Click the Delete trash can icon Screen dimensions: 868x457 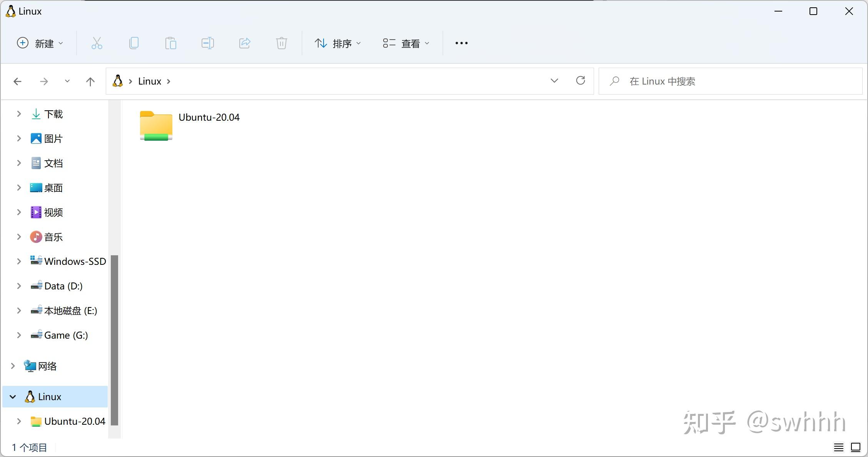[282, 43]
